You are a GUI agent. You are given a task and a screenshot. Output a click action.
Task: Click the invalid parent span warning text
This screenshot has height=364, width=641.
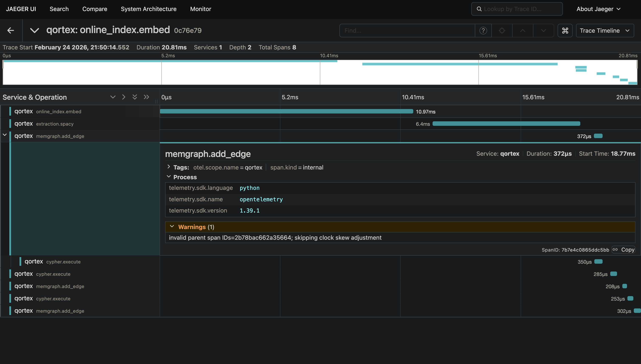[275, 238]
